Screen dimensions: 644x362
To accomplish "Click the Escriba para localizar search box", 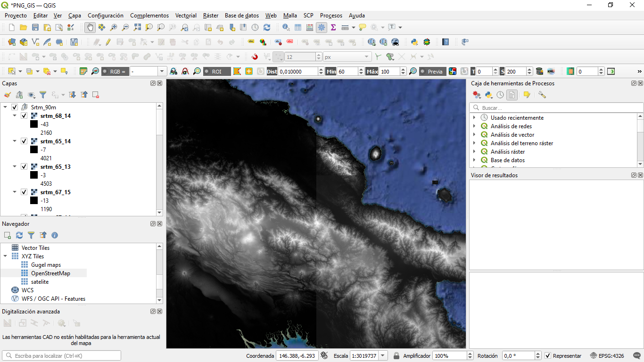I will [61, 356].
